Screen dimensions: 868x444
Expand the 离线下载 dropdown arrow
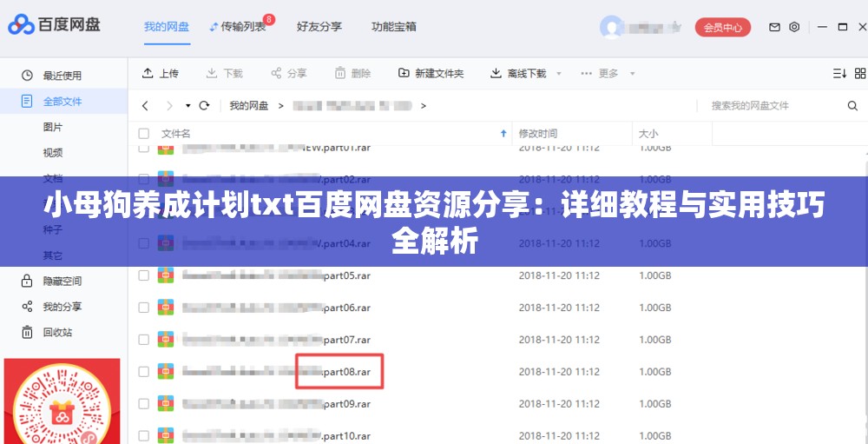559,74
